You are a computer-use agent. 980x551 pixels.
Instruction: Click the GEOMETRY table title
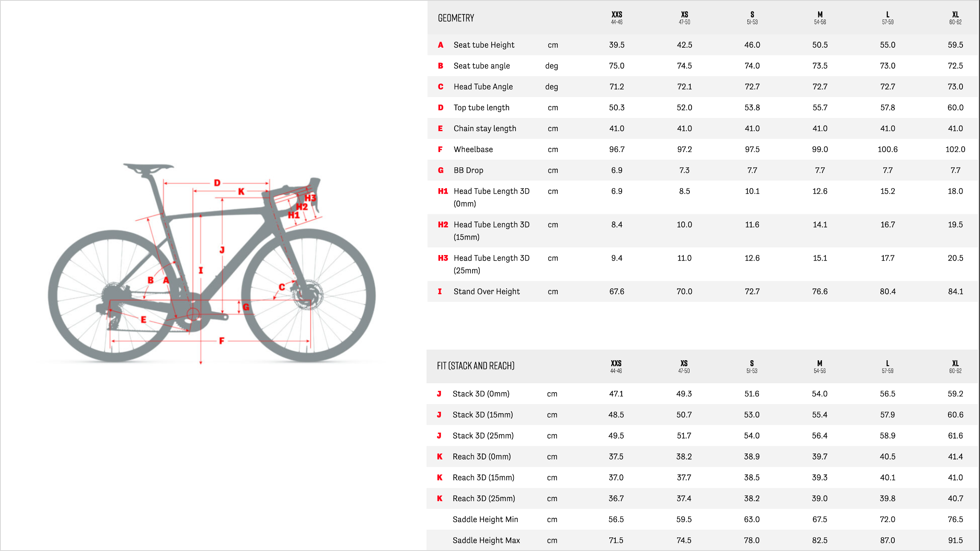point(456,18)
